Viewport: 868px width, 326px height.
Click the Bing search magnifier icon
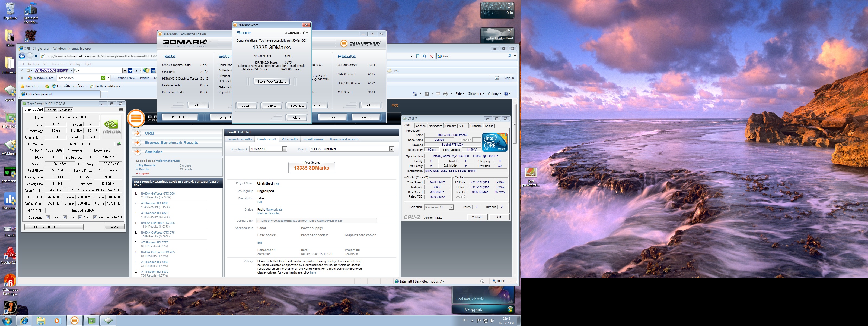(x=509, y=56)
